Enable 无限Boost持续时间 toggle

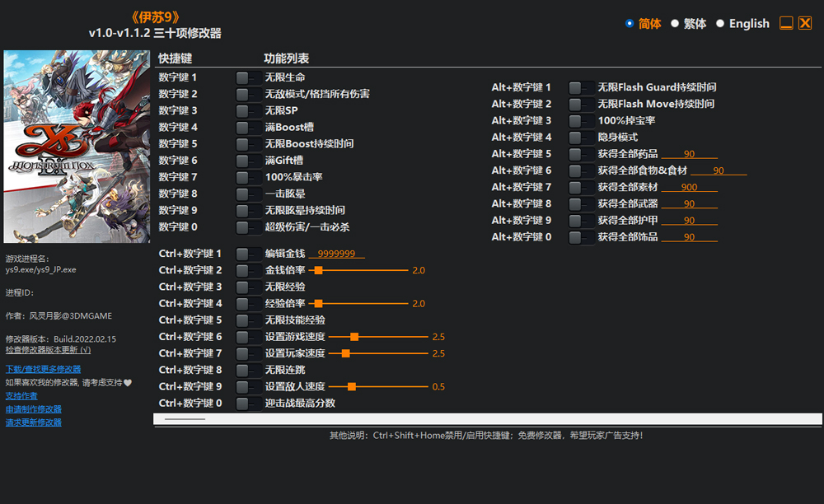click(248, 144)
